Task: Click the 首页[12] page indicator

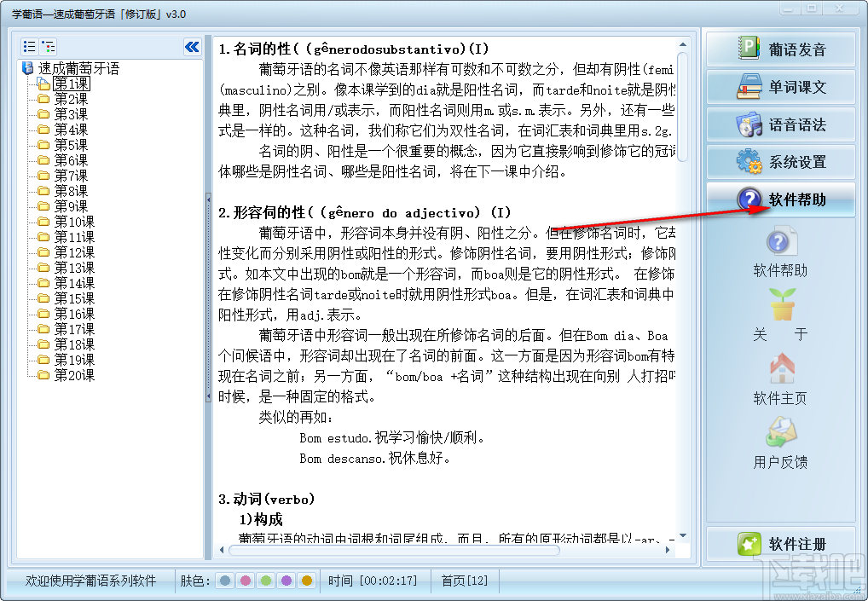Action: click(x=465, y=581)
